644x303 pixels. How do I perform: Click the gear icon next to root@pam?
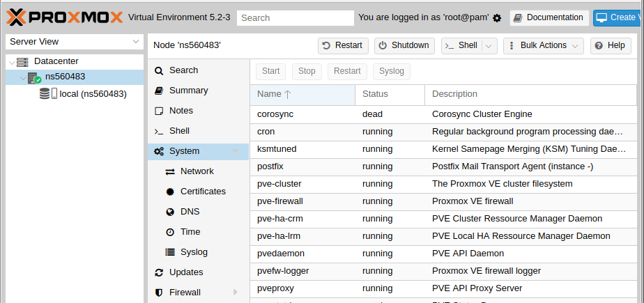(x=497, y=17)
